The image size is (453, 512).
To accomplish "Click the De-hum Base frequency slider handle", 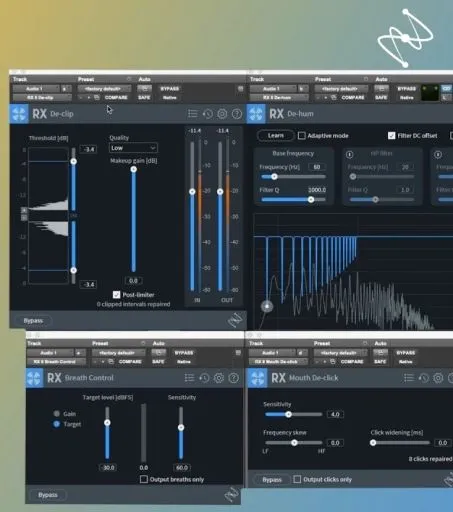I will pos(274,177).
